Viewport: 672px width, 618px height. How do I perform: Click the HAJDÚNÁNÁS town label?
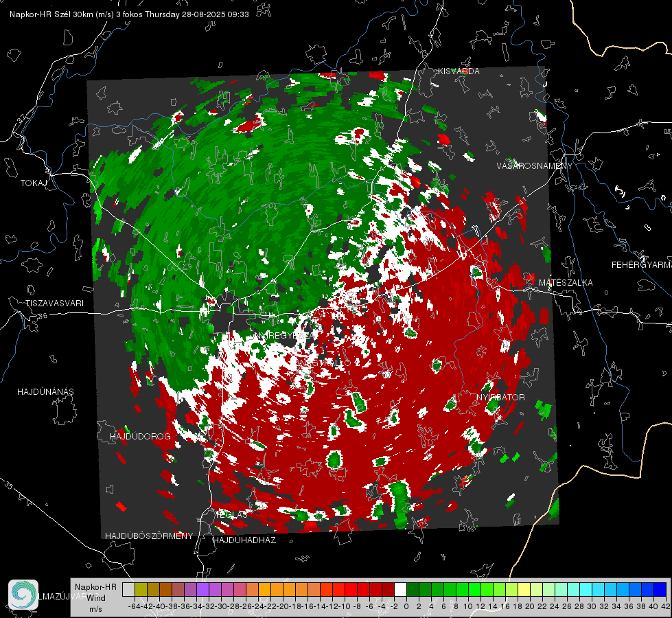pos(45,392)
